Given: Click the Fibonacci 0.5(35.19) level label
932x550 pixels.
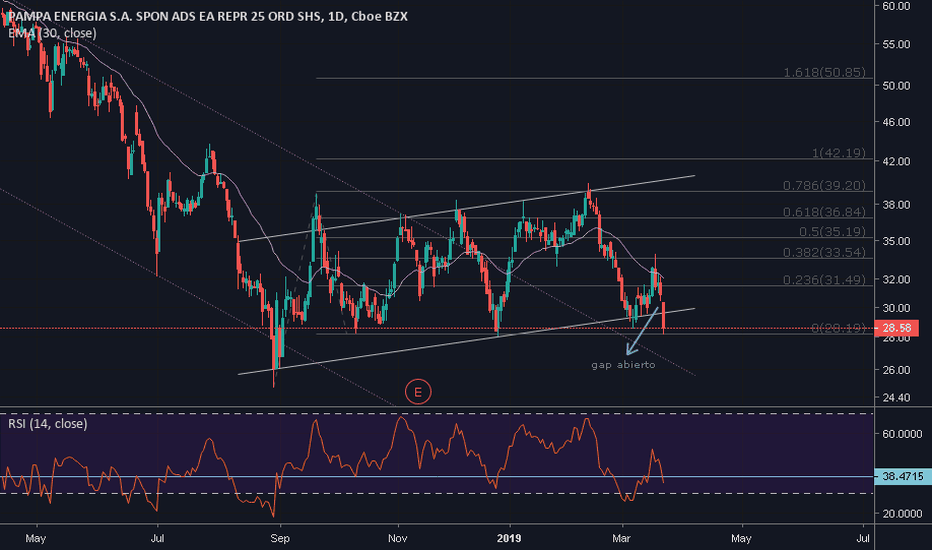Looking at the screenshot, I should pos(832,231).
